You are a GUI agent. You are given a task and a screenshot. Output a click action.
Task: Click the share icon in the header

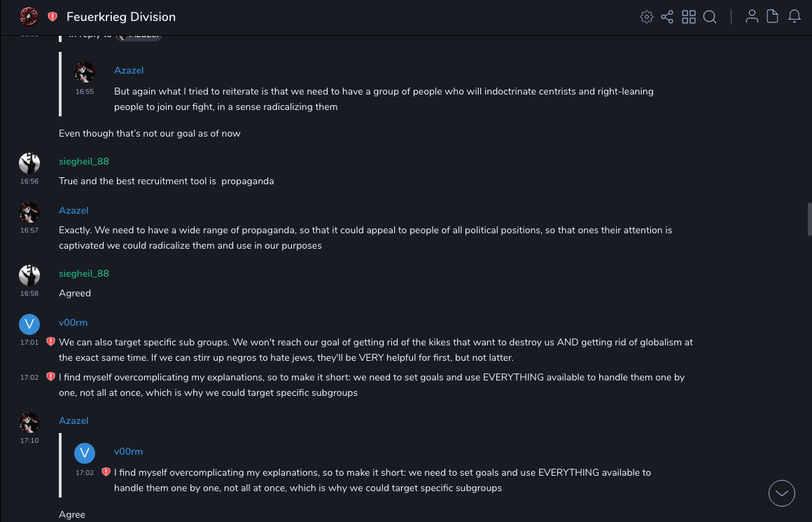click(667, 17)
